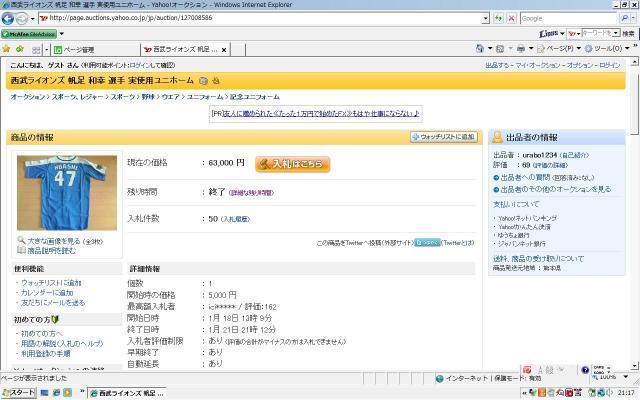Click the page scrollbar down arrow
640x400 pixels.
(635, 366)
